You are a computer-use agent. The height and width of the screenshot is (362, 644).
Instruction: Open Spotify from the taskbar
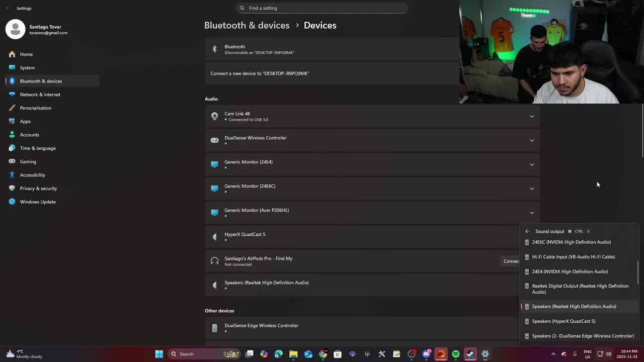(456, 354)
